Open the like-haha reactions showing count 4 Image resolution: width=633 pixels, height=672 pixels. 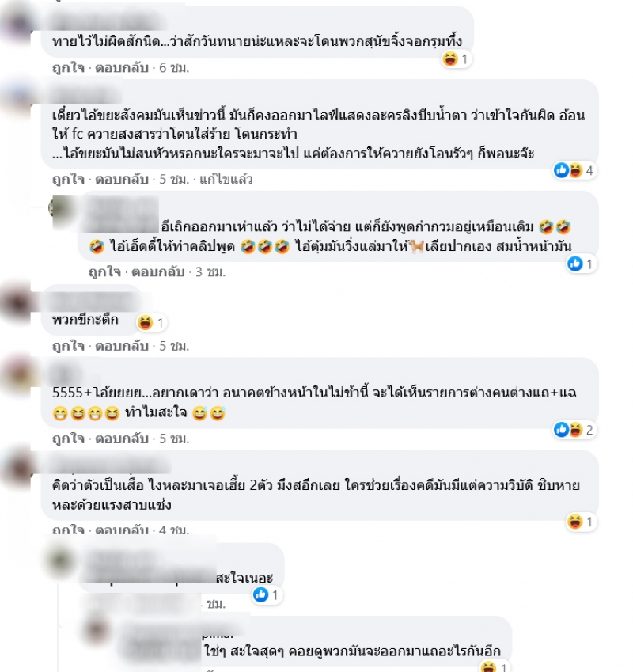(574, 170)
